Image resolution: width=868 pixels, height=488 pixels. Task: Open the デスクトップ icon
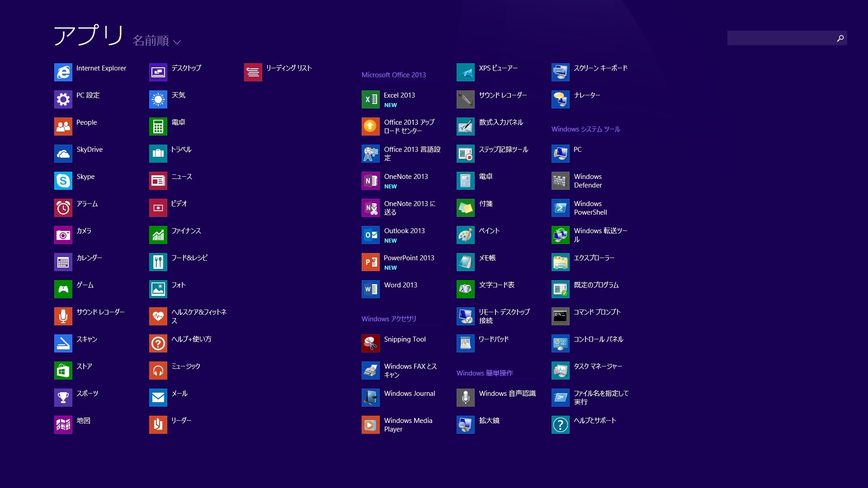click(x=158, y=72)
